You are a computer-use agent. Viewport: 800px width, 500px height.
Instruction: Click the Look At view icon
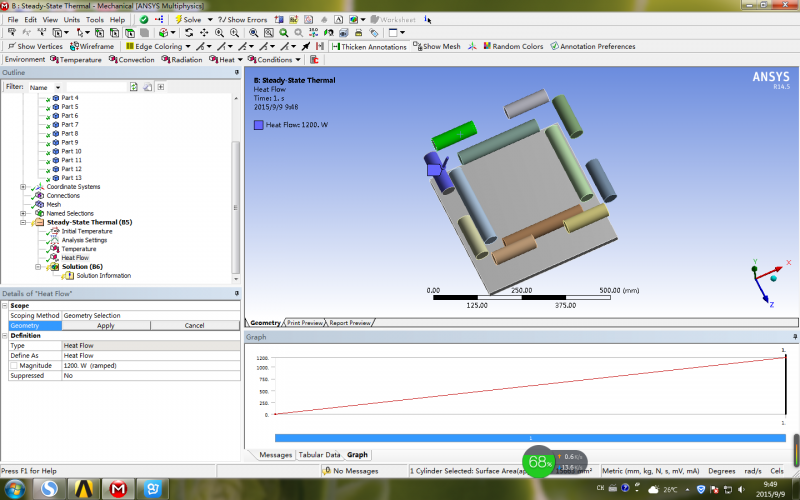coord(329,33)
